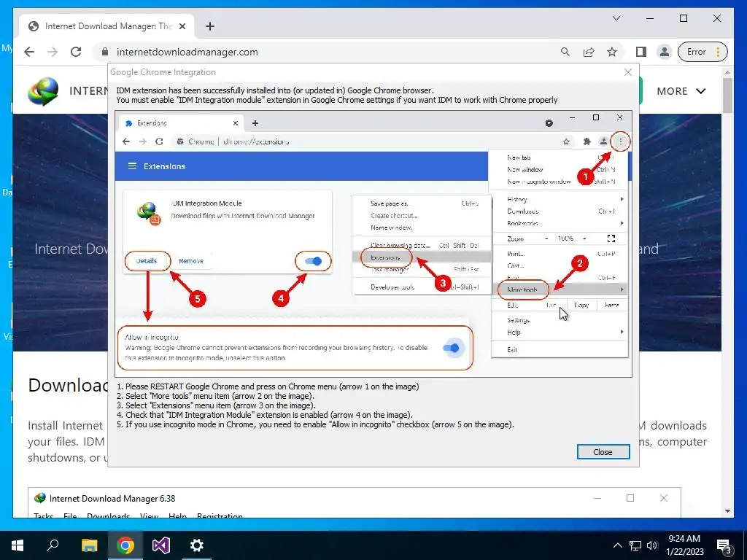Open Windows taskbar search

click(53, 545)
